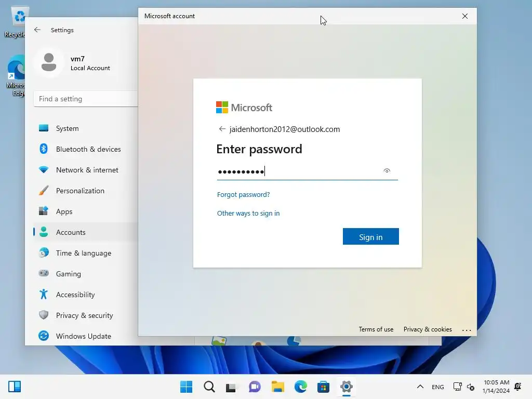
Task: Close the Microsoft account dialog
Action: point(465,16)
